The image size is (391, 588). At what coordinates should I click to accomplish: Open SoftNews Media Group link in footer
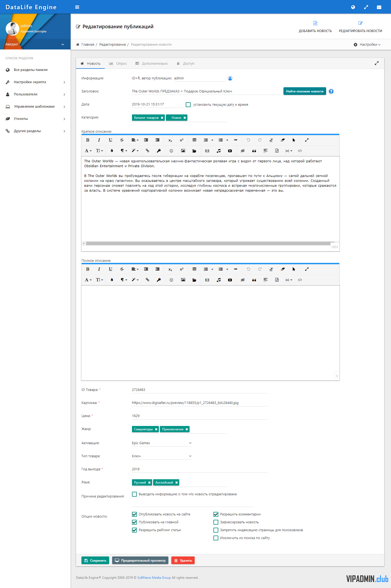click(x=154, y=578)
